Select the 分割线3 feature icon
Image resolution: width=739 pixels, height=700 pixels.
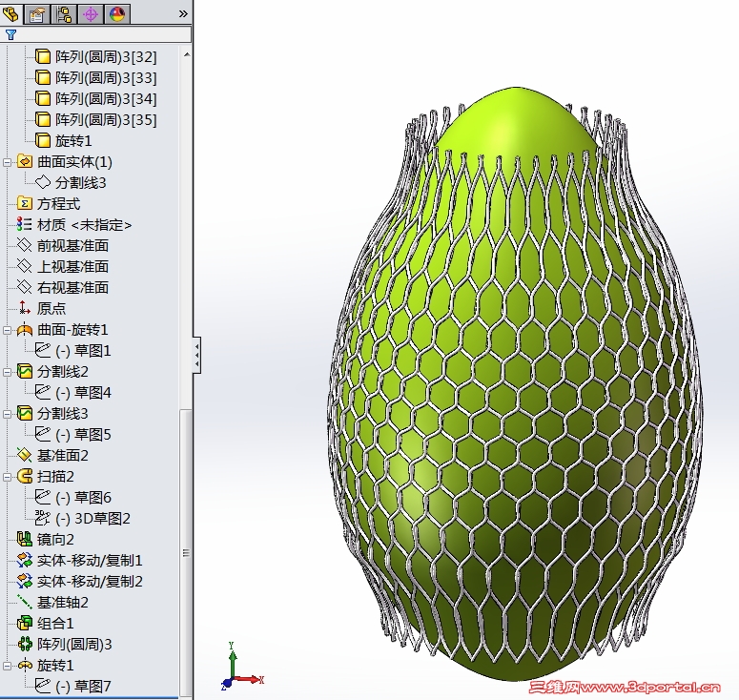tap(25, 413)
